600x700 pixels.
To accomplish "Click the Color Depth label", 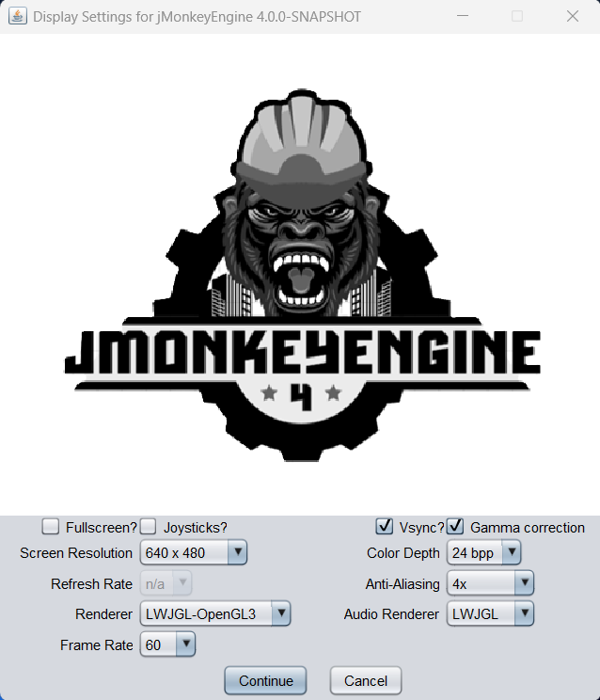I will pyautogui.click(x=403, y=553).
